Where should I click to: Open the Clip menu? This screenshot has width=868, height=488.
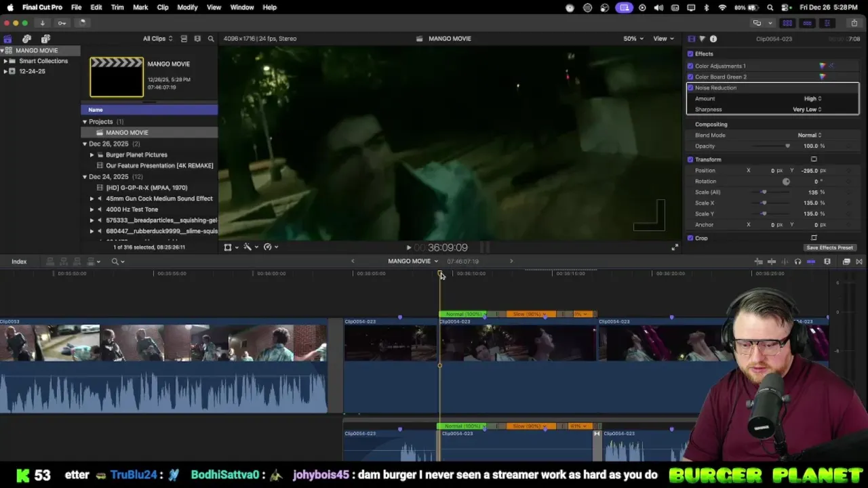[x=163, y=7]
